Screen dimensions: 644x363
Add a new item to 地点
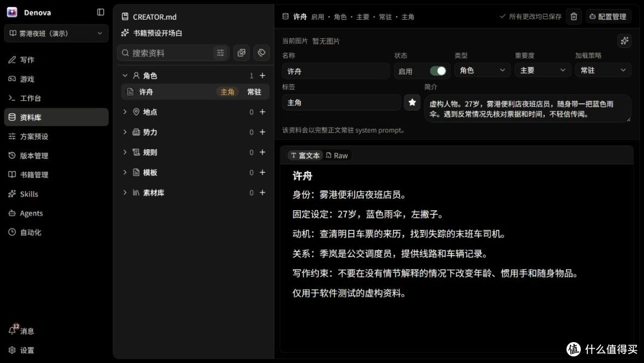pos(262,112)
